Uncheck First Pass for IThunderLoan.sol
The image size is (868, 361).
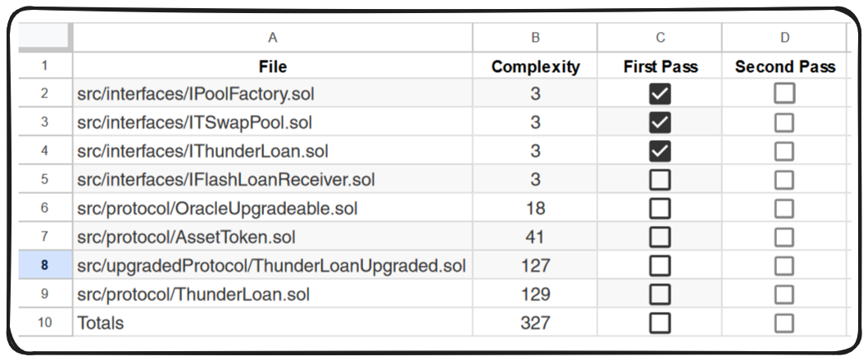(660, 151)
